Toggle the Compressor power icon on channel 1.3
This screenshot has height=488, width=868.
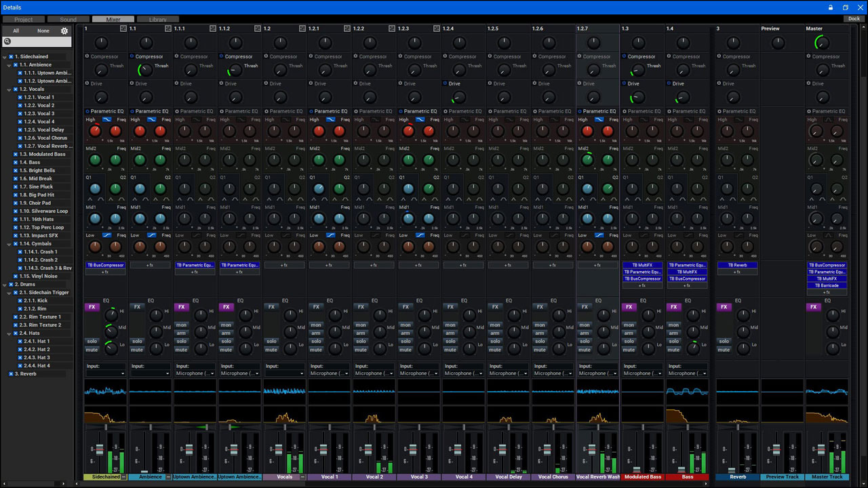[x=625, y=56]
